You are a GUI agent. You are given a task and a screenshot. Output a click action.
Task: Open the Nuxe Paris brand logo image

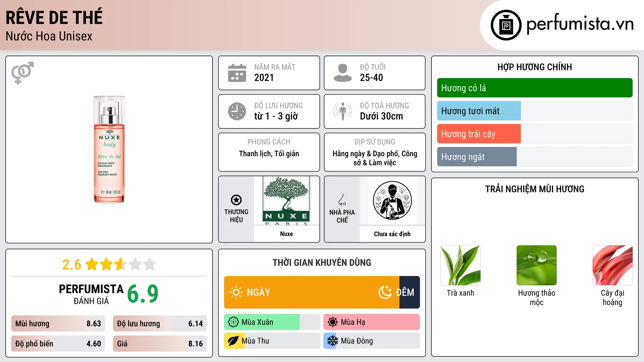pos(286,201)
